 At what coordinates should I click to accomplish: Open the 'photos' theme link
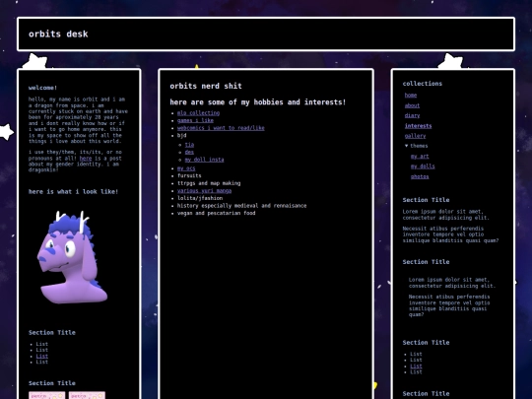pos(420,176)
